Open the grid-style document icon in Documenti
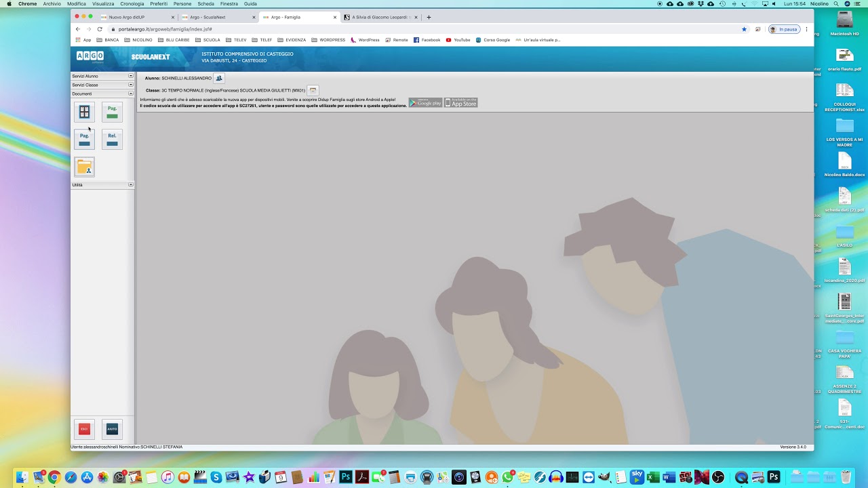This screenshot has height=488, width=868. [x=84, y=112]
